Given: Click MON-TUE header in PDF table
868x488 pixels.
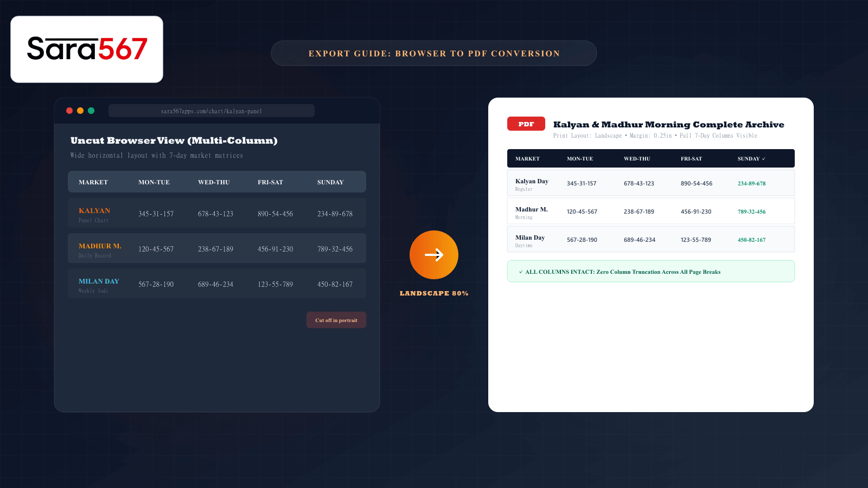Looking at the screenshot, I should (580, 159).
